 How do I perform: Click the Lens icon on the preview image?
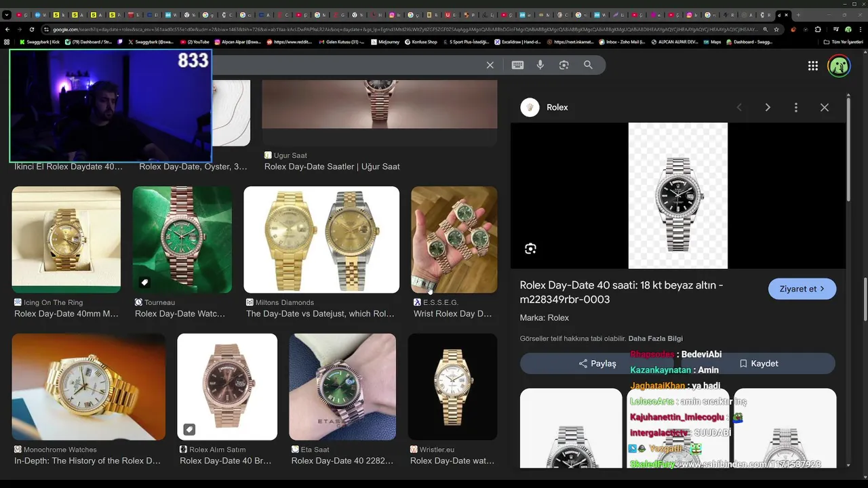tap(530, 249)
